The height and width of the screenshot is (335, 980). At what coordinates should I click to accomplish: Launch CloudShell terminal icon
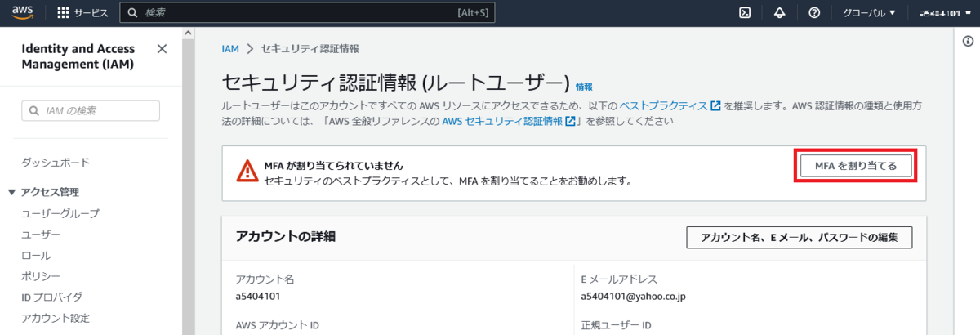(x=744, y=13)
